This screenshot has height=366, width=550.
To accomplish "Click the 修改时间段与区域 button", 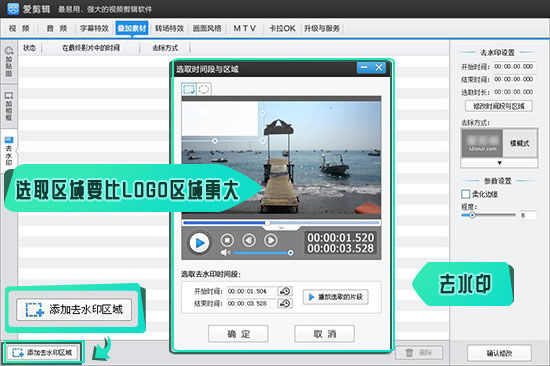I will (x=499, y=106).
